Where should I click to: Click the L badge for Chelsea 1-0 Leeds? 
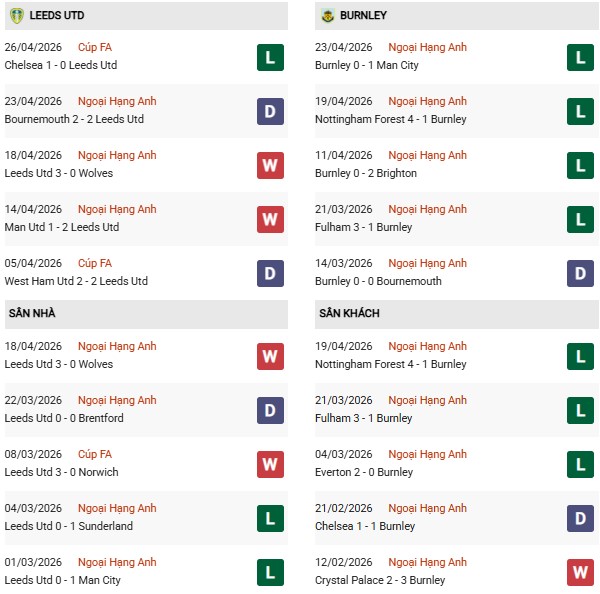pos(270,57)
